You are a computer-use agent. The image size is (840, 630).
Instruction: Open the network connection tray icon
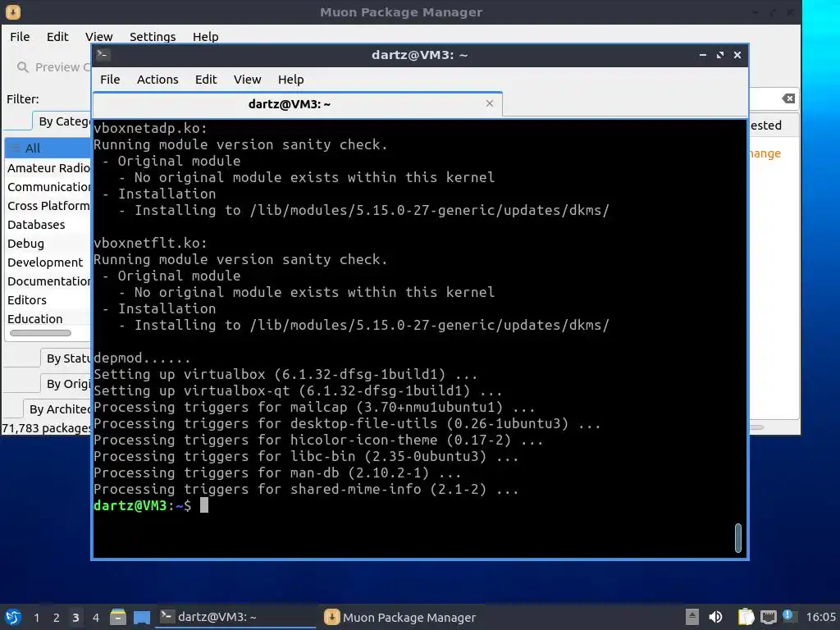768,617
